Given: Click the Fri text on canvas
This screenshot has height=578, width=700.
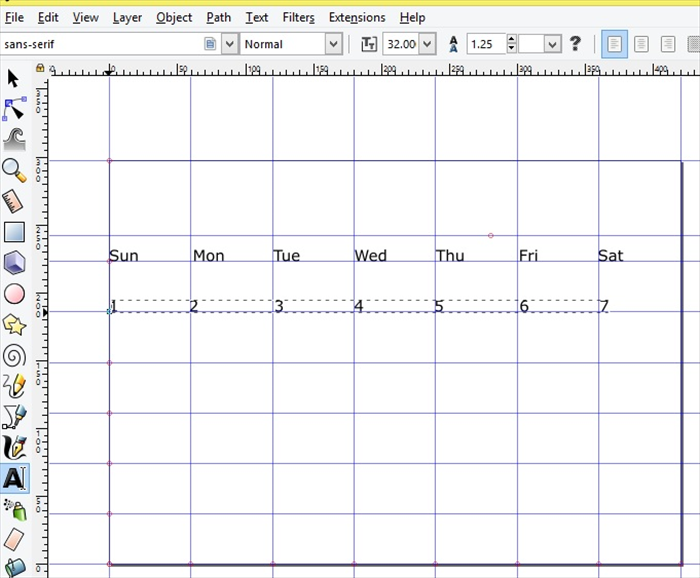Looking at the screenshot, I should (x=529, y=256).
